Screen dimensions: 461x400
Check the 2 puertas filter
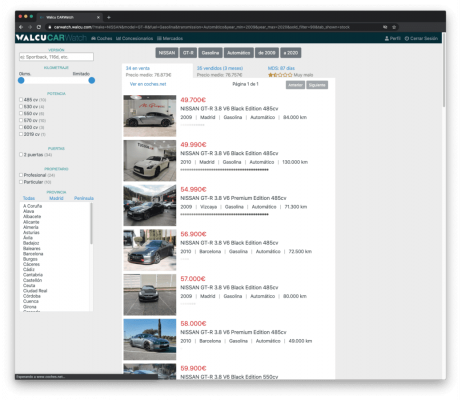point(21,155)
